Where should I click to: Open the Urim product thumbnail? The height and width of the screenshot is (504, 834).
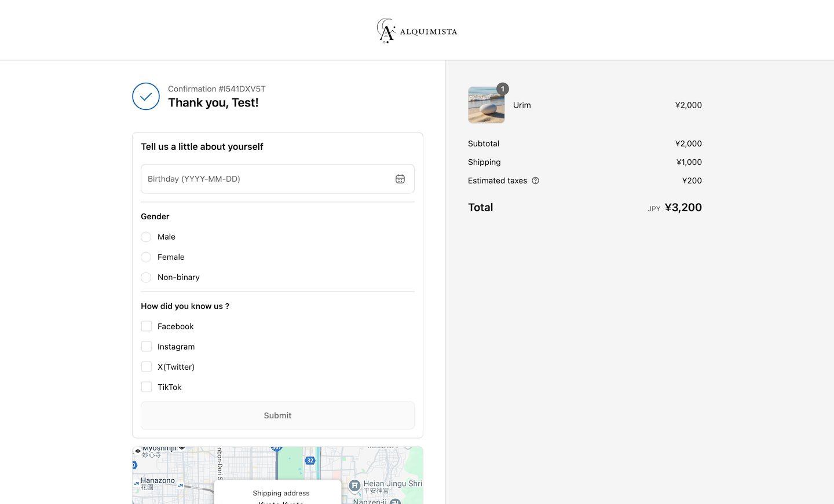click(x=487, y=105)
